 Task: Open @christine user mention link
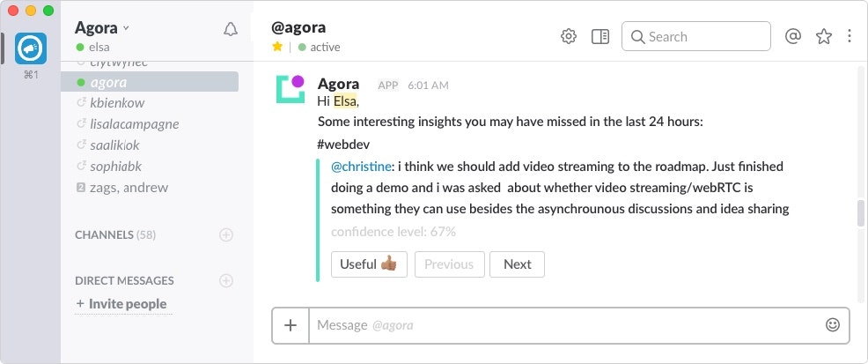click(x=361, y=167)
